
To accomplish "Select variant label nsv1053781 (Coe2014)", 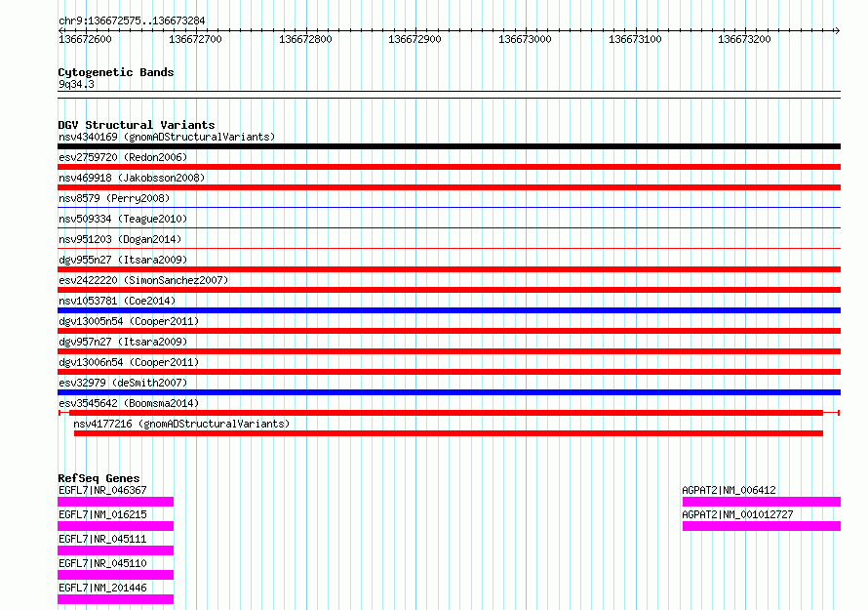I will [117, 301].
